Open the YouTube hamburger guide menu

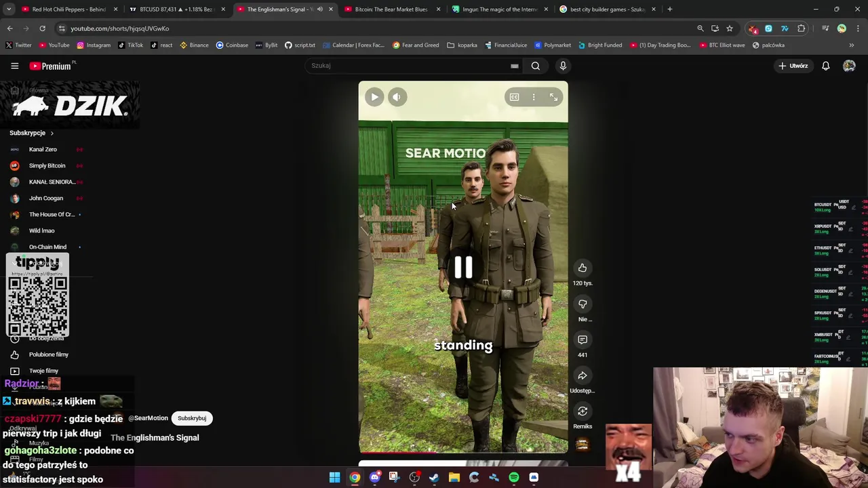click(14, 66)
